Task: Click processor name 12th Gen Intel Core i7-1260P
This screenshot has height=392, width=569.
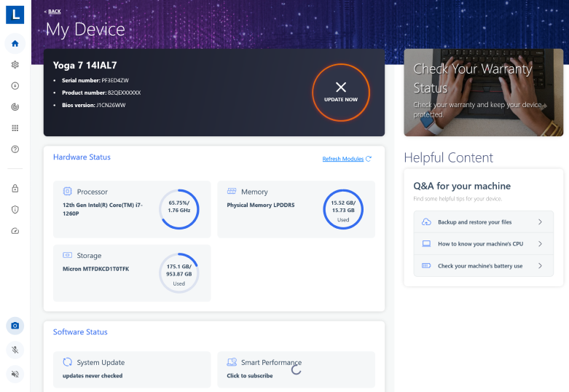Action: (x=103, y=209)
